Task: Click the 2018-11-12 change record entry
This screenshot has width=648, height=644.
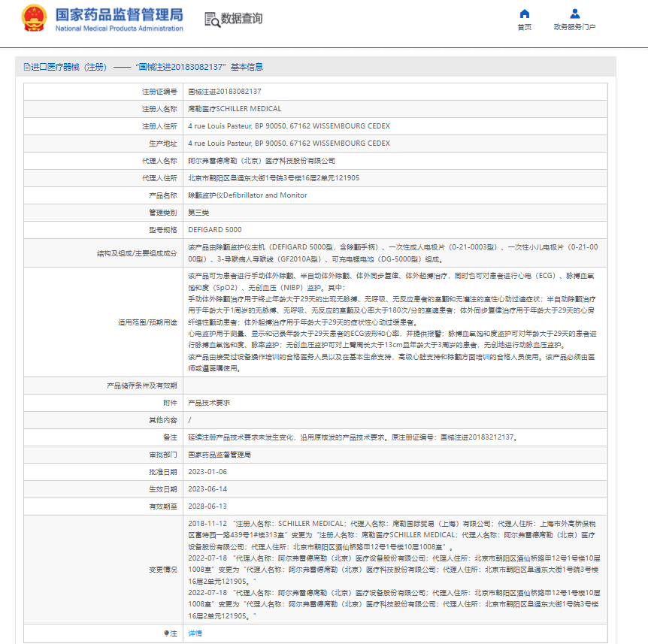Action: click(x=392, y=535)
